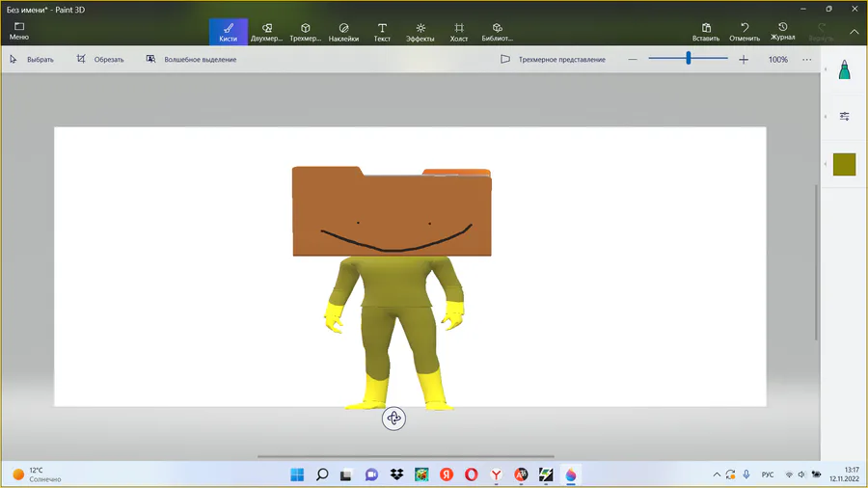
Task: Click the zoom in plus button
Action: click(744, 59)
